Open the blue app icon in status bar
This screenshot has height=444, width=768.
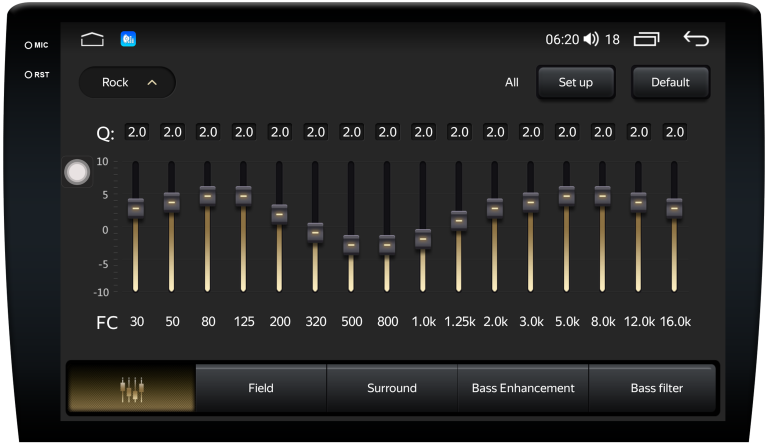pos(128,40)
